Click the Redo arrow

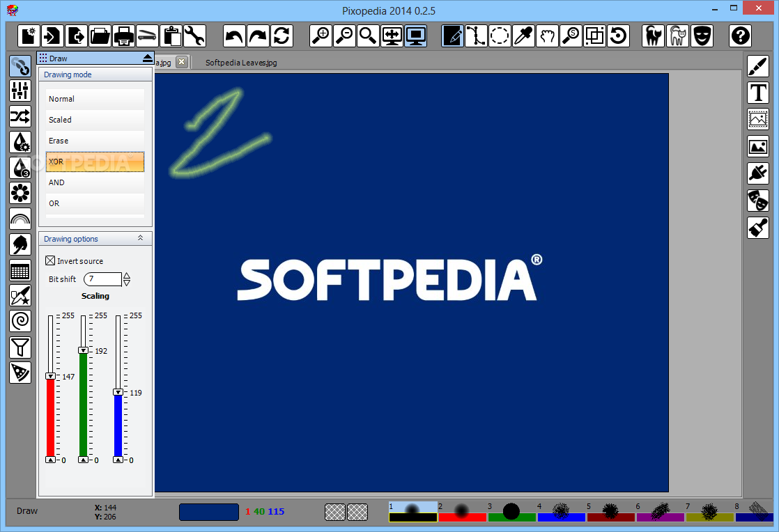(258, 36)
